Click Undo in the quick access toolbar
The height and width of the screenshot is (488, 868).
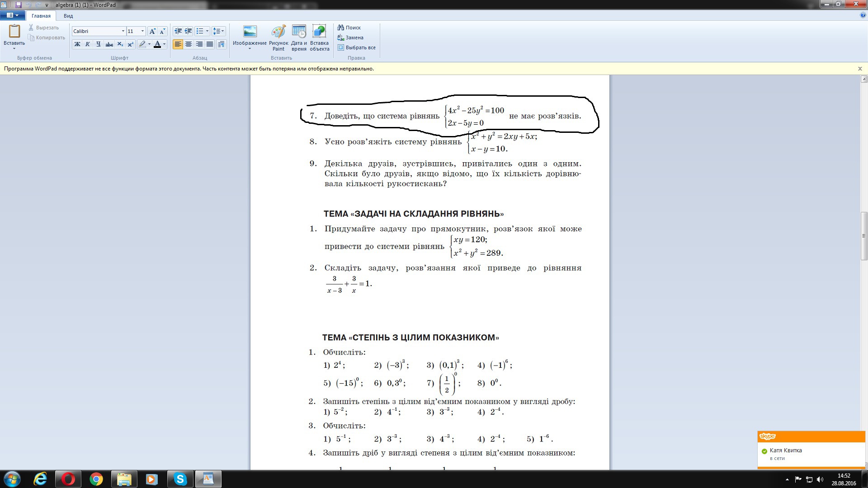[x=28, y=5]
